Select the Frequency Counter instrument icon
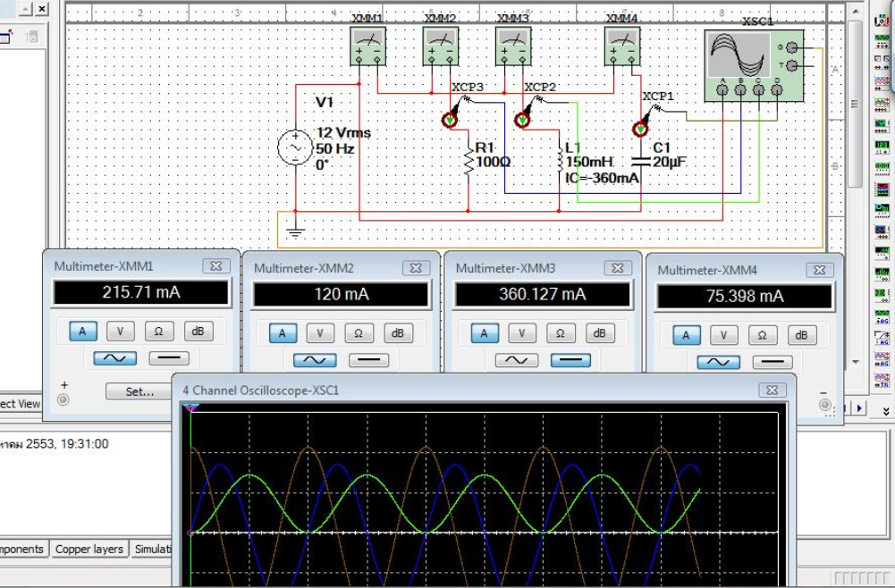This screenshot has width=895, height=588. [883, 145]
